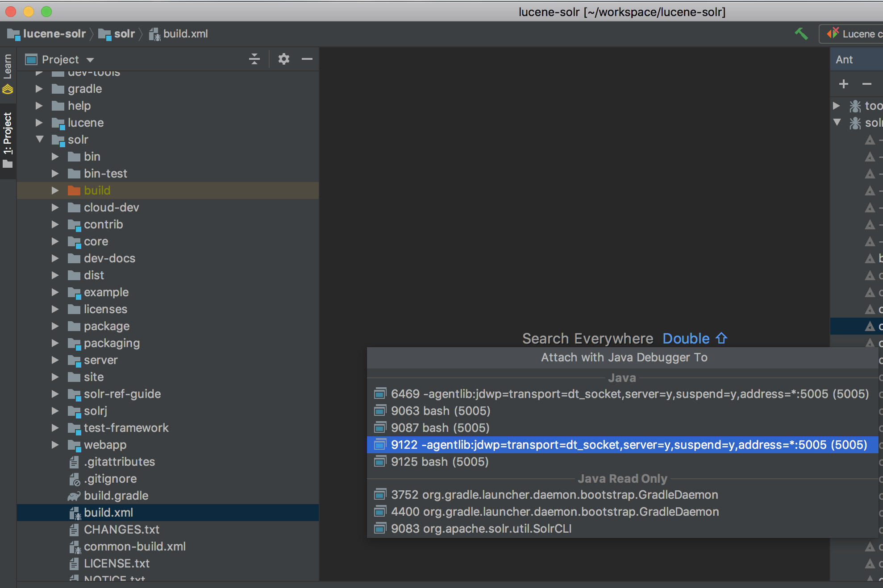Expand the lucene folder
The height and width of the screenshot is (588, 883).
click(x=39, y=123)
